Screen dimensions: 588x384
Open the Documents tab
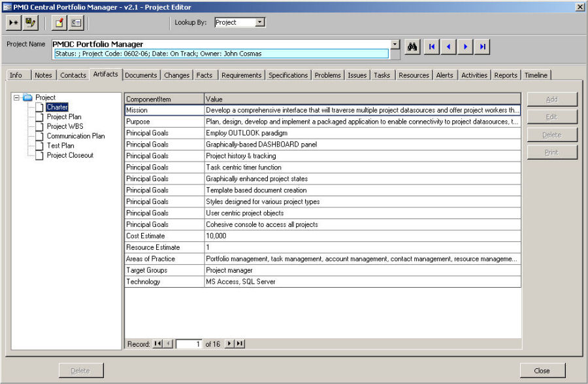(x=141, y=75)
